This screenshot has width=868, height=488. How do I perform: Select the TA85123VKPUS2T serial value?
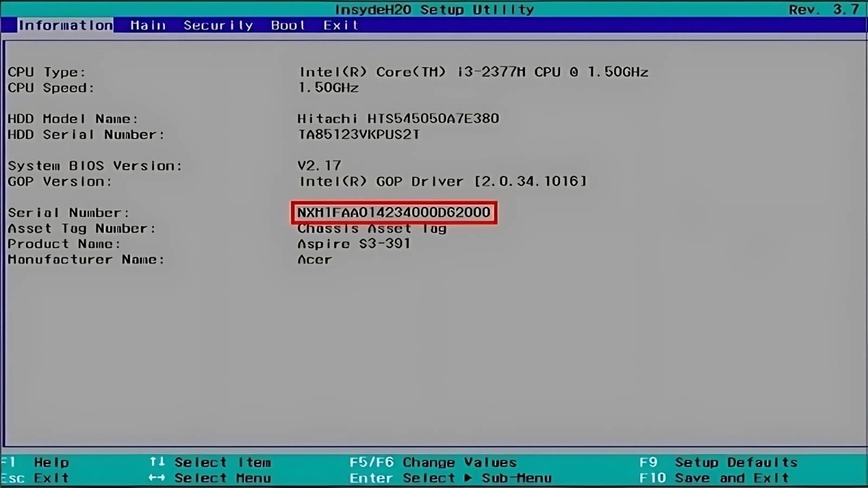click(359, 134)
